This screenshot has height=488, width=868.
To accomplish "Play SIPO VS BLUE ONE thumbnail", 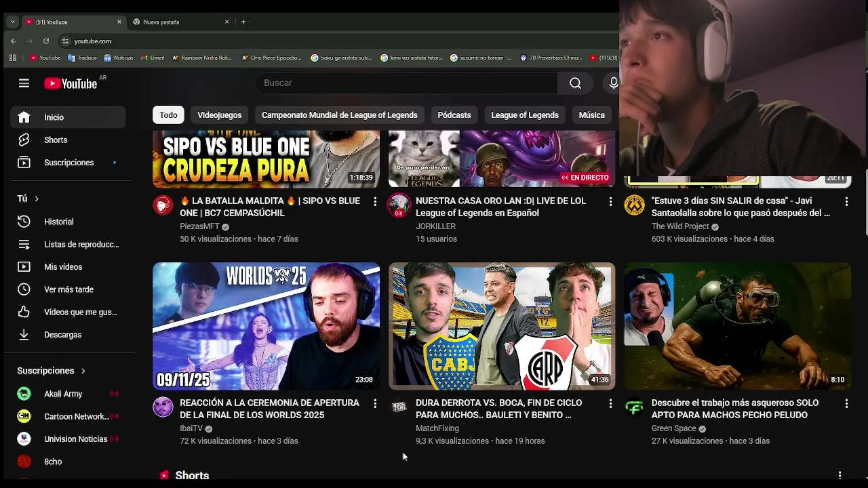I will click(x=266, y=159).
